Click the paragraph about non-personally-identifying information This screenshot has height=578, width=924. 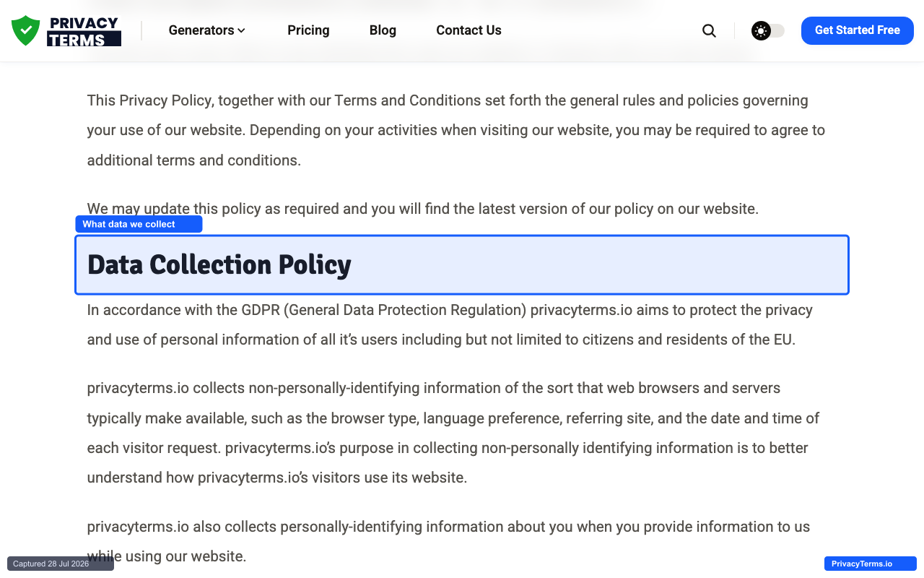(x=453, y=433)
